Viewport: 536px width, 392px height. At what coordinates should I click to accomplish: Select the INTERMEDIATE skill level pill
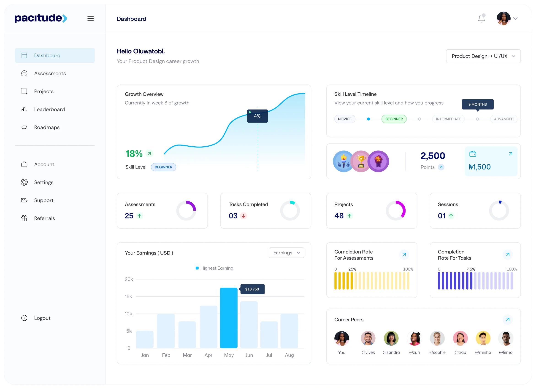click(448, 119)
